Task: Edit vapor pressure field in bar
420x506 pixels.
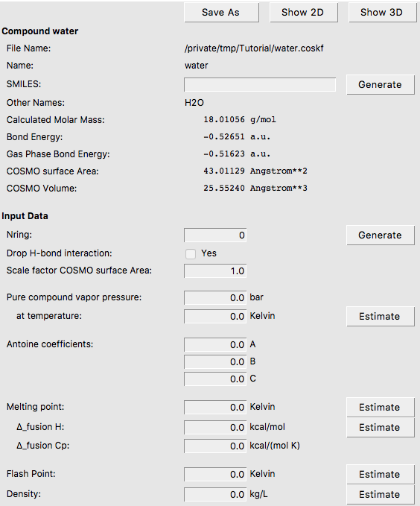Action: (215, 297)
